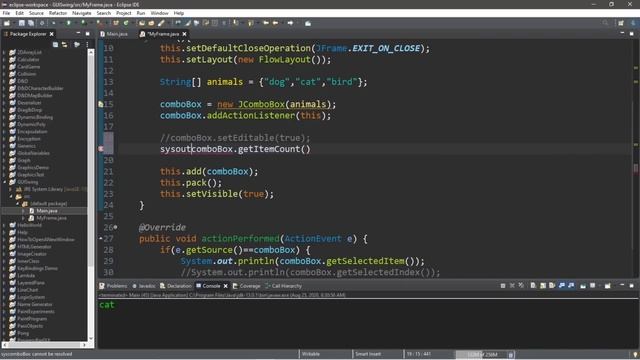Close the Package Explorer view

(x=51, y=34)
